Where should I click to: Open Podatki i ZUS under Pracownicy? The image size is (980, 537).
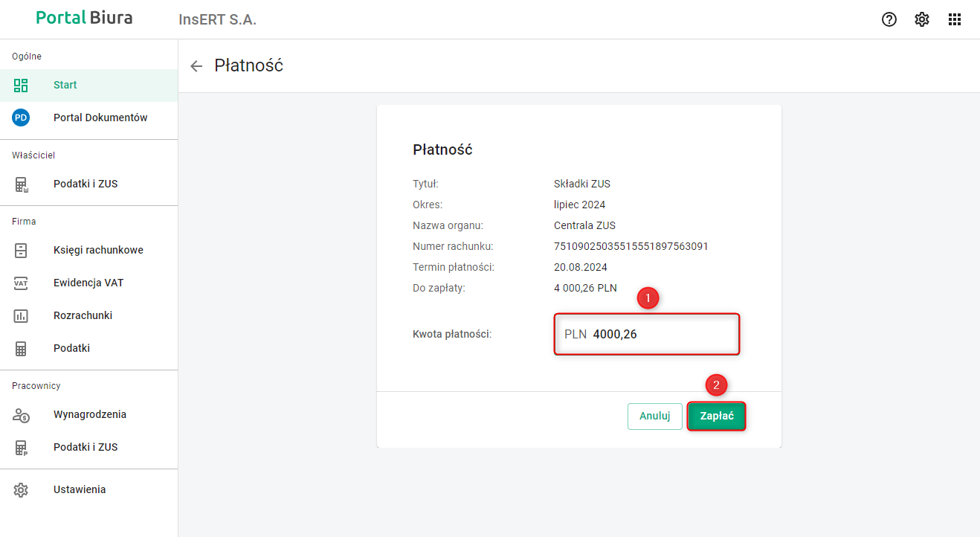86,447
